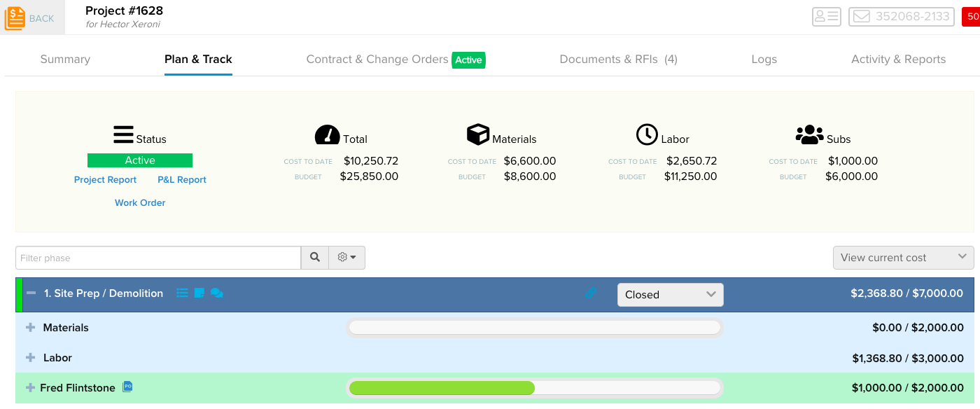Image resolution: width=980 pixels, height=409 pixels.
Task: Click Labor cost to date $2,650.72
Action: (x=692, y=161)
